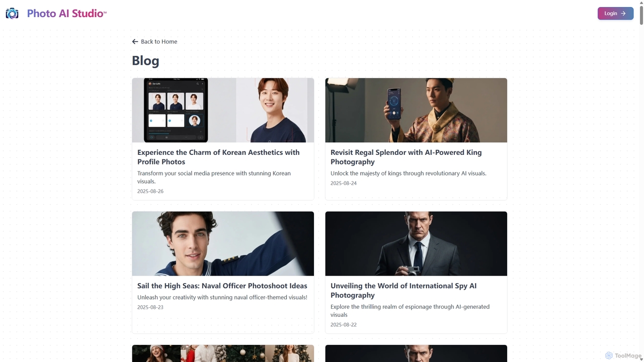Open the dark suited man thumbnail at the bottom right
The height and width of the screenshot is (362, 644).
coord(416,353)
